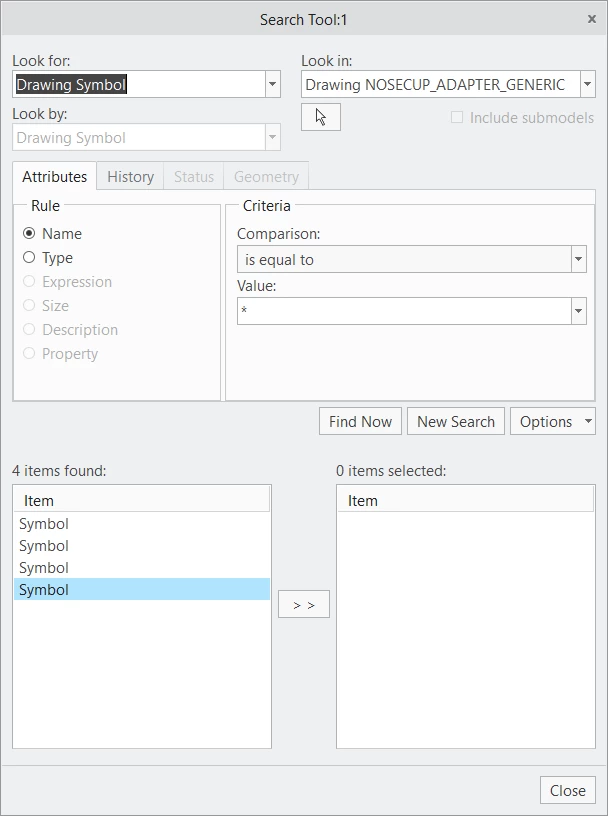
Task: Select the highlighted fourth Symbol item
Action: 142,590
